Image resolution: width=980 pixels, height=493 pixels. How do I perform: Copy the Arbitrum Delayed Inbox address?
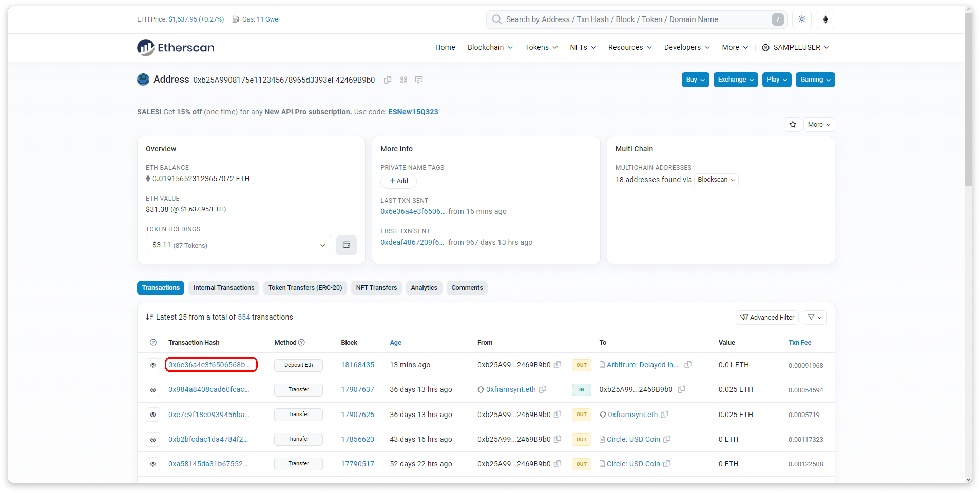[688, 365]
